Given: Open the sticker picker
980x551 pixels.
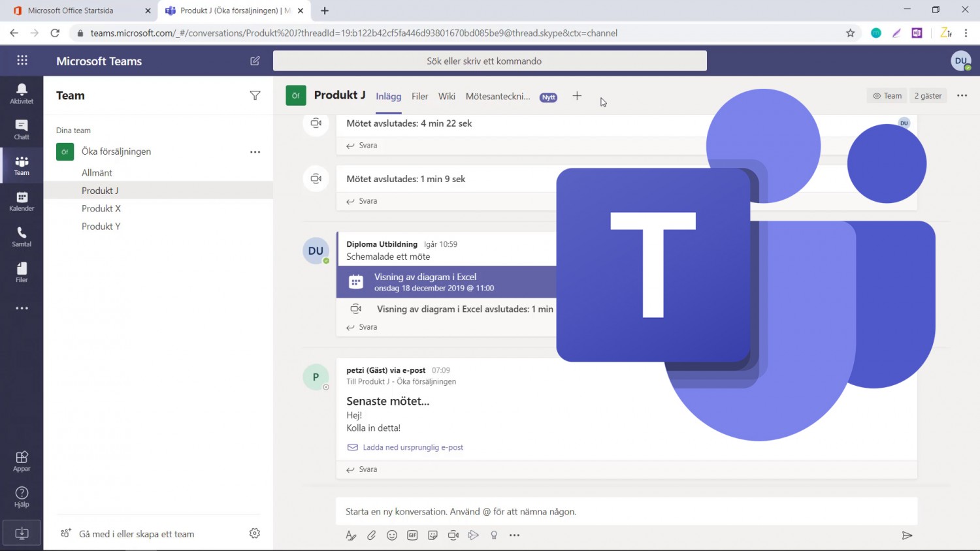Looking at the screenshot, I should pos(433,535).
